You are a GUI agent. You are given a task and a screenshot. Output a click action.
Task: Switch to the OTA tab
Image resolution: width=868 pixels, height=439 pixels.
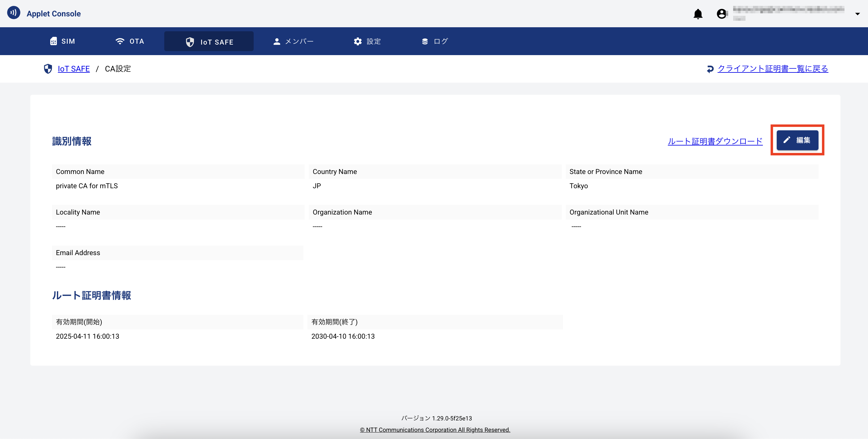pyautogui.click(x=130, y=41)
